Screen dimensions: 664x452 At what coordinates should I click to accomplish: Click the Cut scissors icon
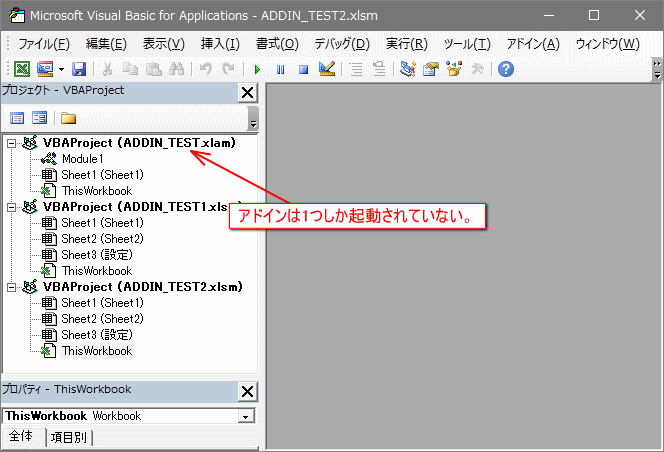tap(108, 69)
